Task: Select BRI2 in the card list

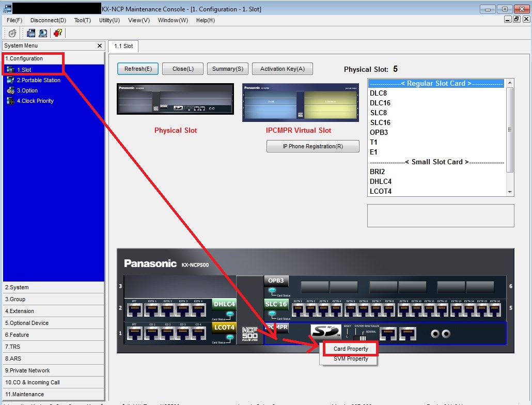Action: (436, 172)
